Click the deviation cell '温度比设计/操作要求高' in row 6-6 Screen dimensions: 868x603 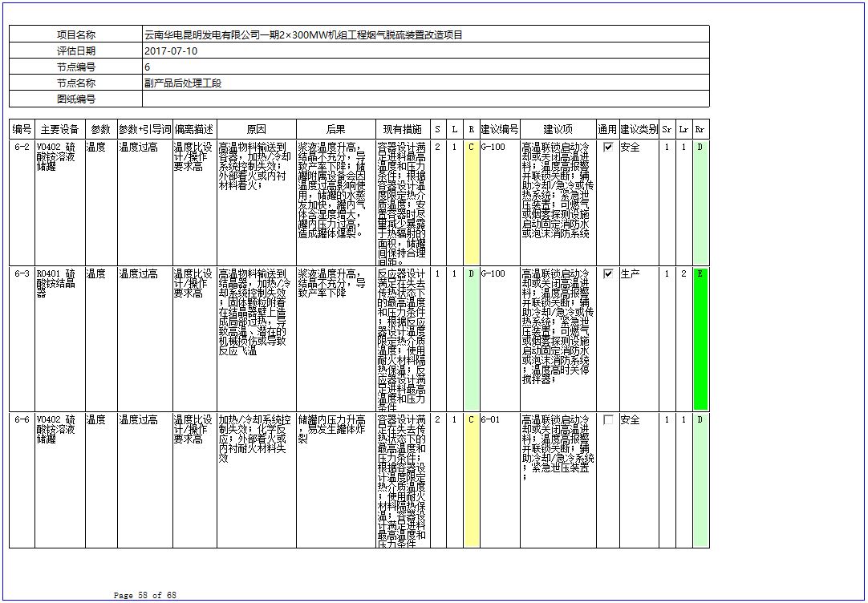[194, 480]
